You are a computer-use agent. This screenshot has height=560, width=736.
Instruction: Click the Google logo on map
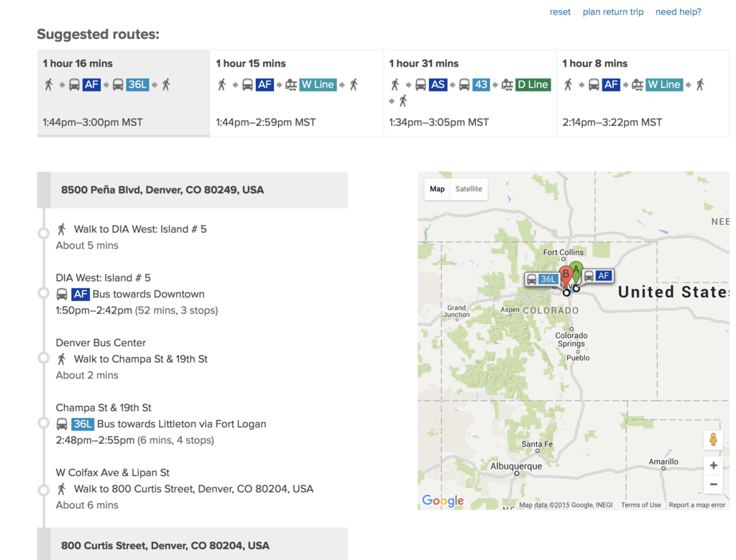[442, 500]
